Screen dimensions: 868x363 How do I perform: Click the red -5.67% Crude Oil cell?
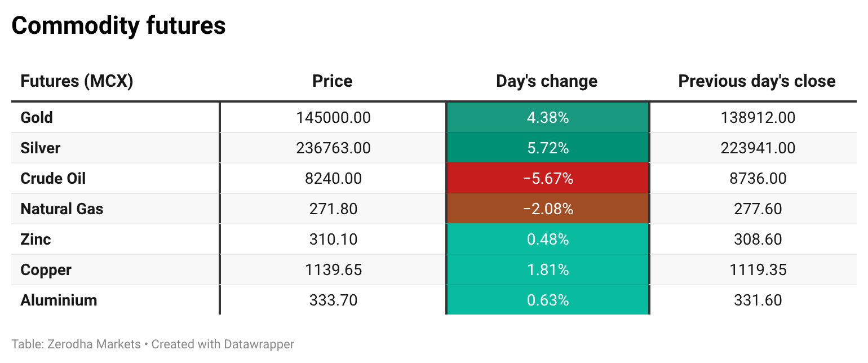pyautogui.click(x=548, y=179)
